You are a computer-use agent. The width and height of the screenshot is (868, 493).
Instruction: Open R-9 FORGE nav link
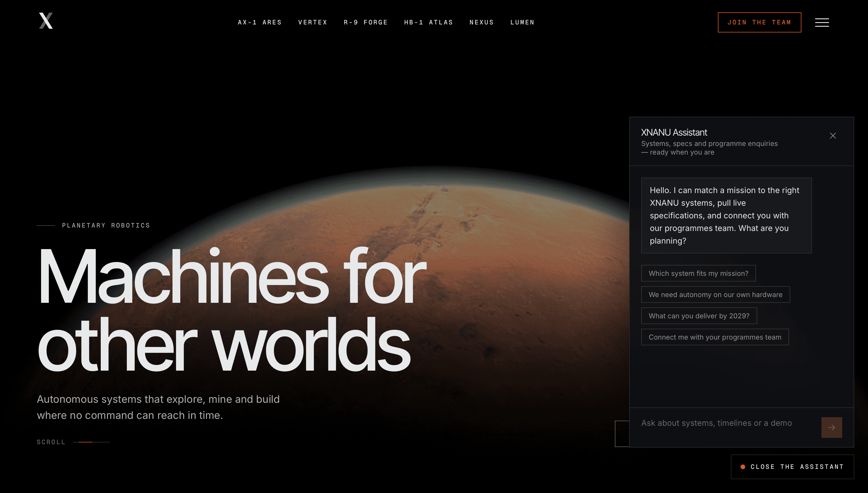(365, 22)
